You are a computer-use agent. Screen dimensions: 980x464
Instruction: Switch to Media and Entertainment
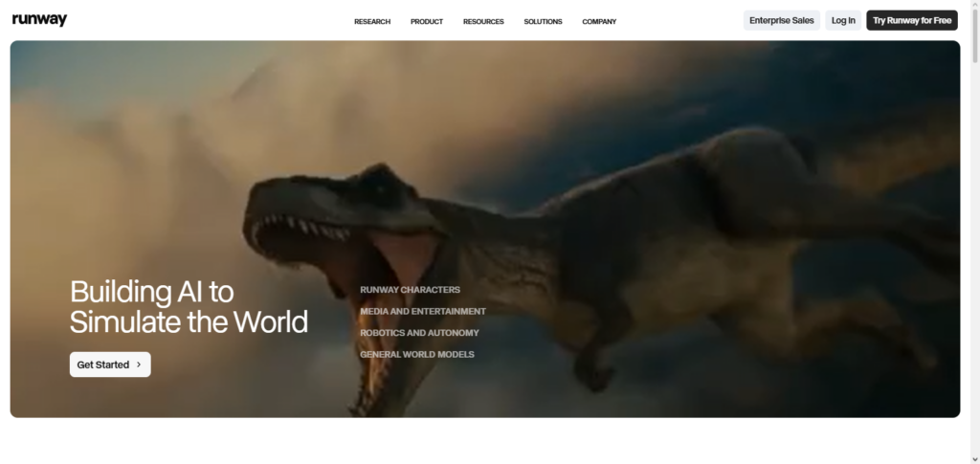[422, 311]
